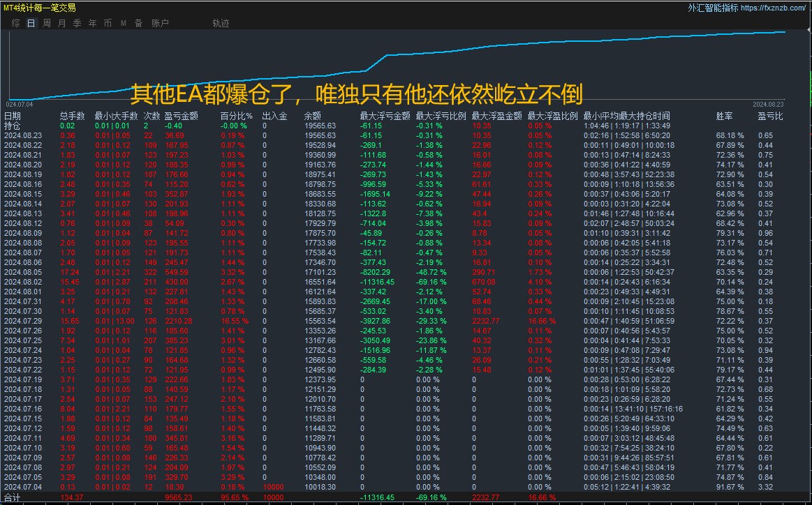
Task: Open the 备 tab
Action: pos(138,23)
